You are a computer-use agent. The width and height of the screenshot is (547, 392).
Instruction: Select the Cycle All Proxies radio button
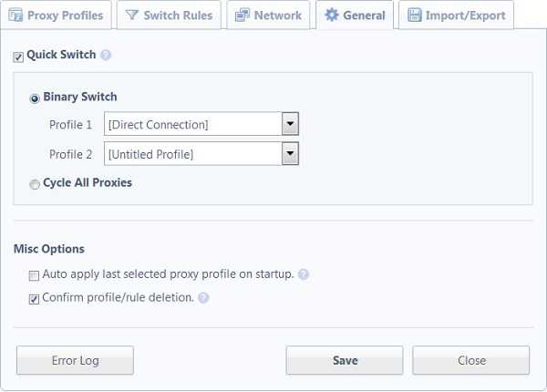click(x=35, y=184)
